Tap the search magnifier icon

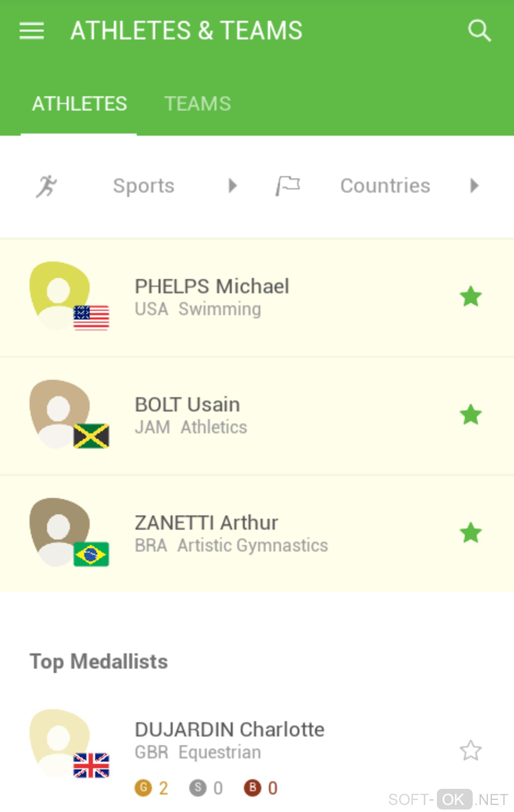coord(479,31)
